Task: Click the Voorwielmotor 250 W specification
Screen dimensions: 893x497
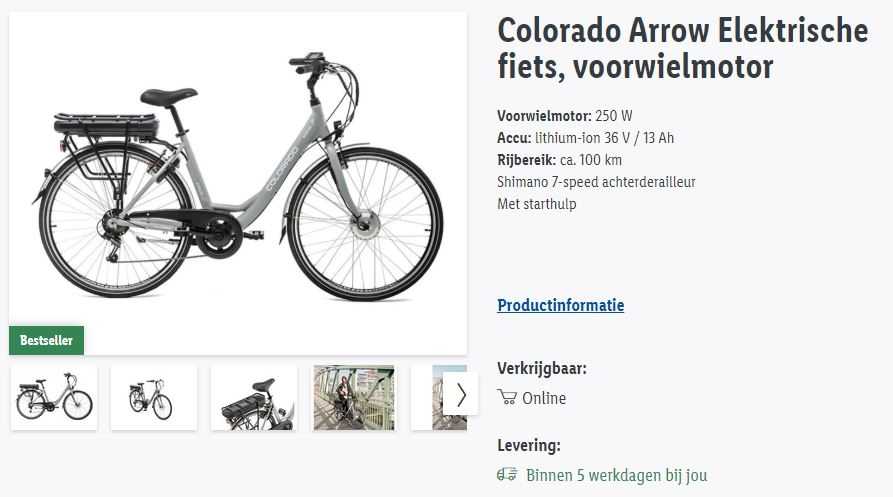Action: click(564, 116)
